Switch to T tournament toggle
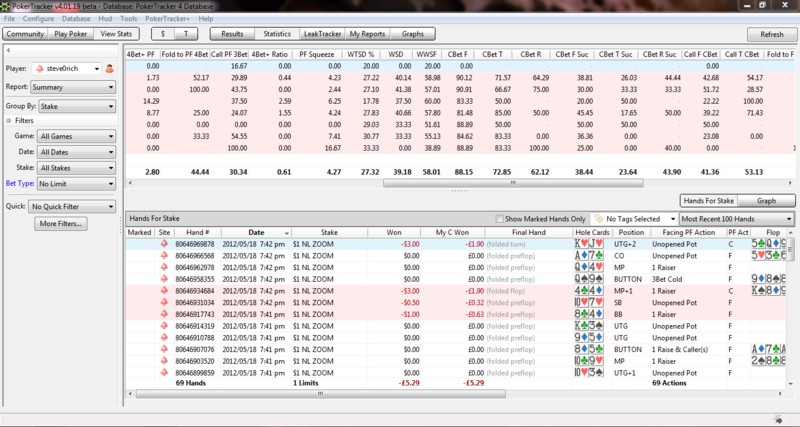 [186, 34]
